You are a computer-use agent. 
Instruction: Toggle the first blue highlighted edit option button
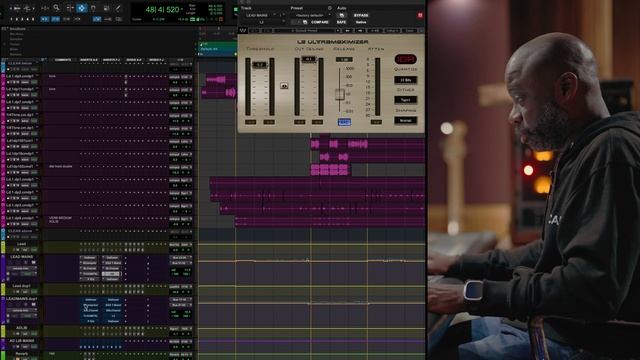coord(45,19)
